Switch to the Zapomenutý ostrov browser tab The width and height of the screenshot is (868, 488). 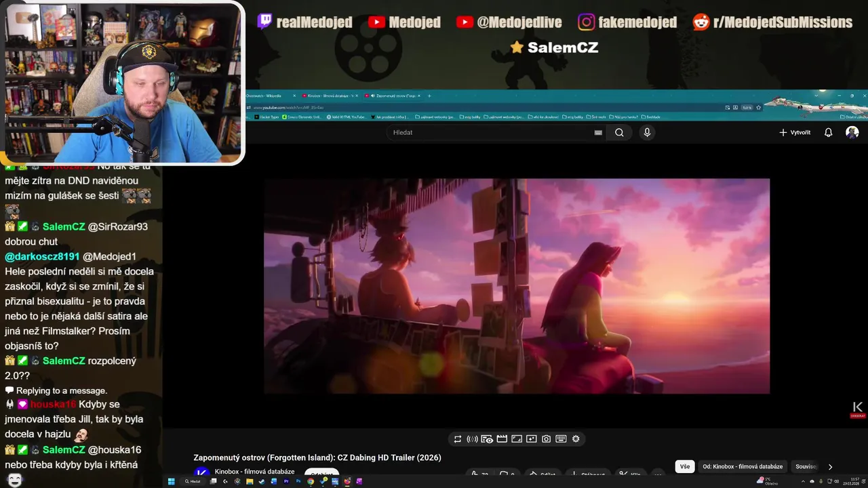[392, 96]
